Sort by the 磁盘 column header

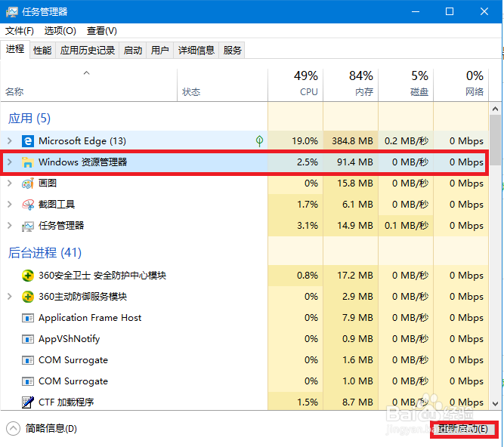pos(406,85)
